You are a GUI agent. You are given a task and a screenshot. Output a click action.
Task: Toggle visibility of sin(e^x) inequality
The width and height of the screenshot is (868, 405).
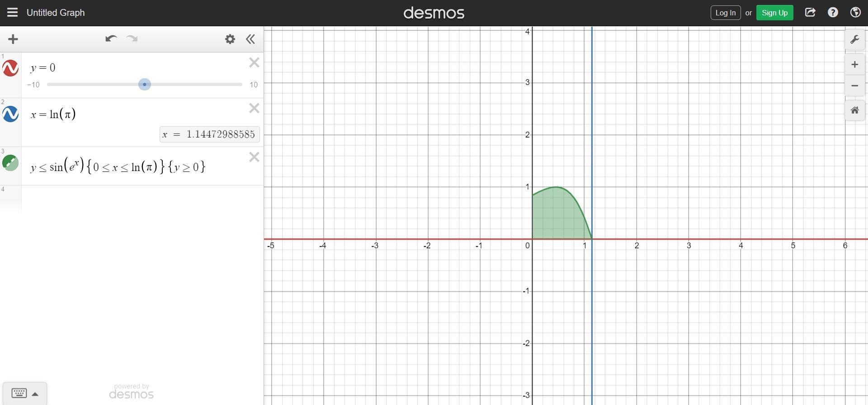10,162
